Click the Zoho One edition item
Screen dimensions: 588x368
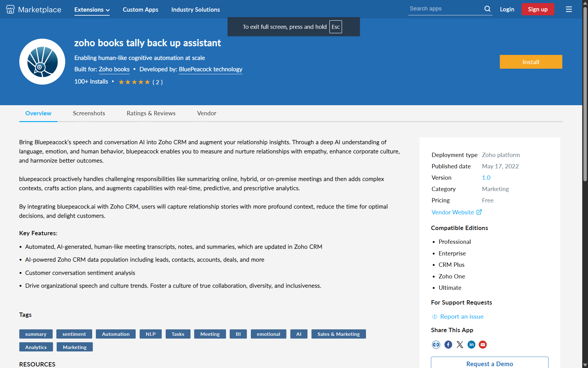point(452,276)
